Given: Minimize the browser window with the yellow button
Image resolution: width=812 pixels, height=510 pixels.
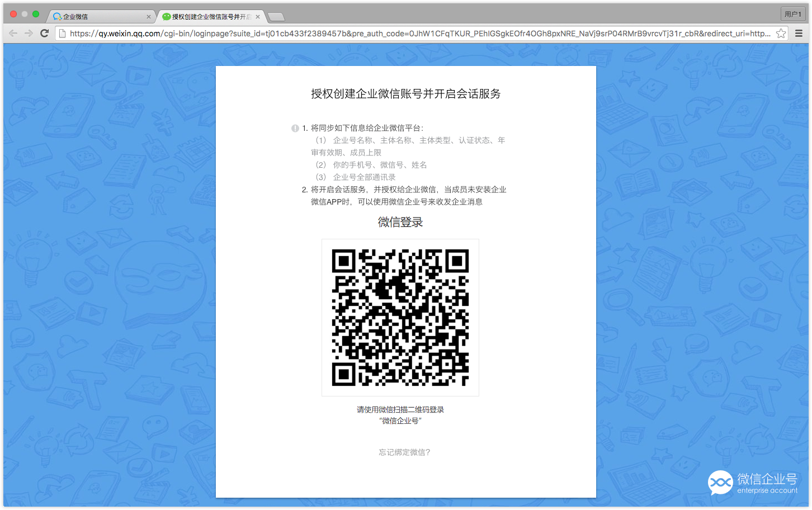Looking at the screenshot, I should tap(25, 14).
